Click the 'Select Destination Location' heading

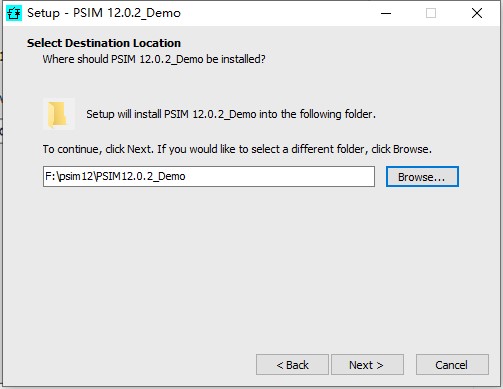104,43
